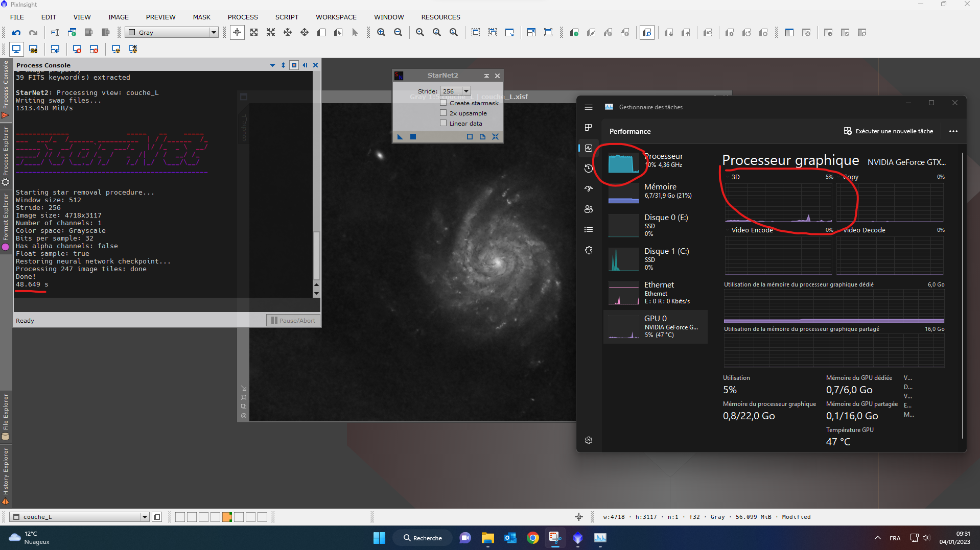Click the new preview green-plus icon

click(x=574, y=33)
